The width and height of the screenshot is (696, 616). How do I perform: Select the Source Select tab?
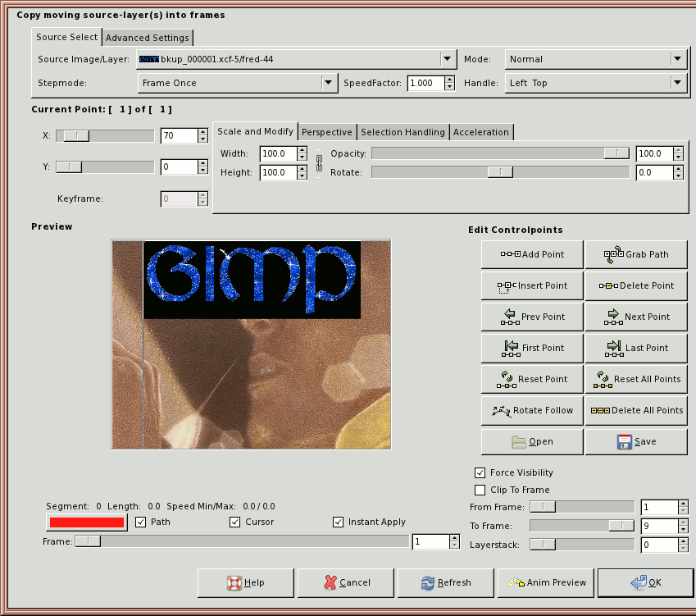pos(66,37)
